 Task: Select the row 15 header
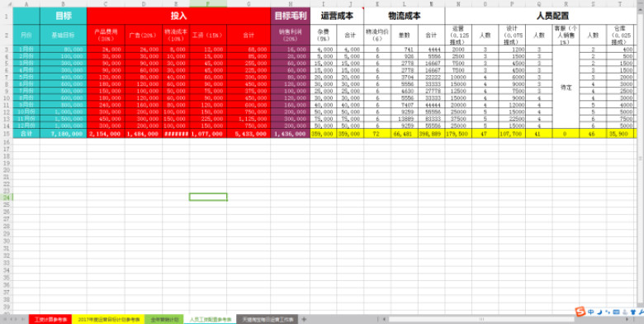point(6,134)
